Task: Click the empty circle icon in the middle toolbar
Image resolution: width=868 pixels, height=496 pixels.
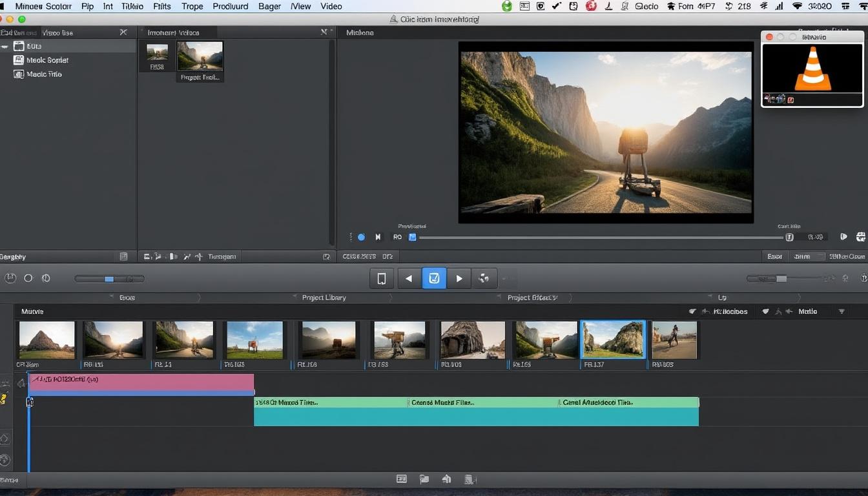Action: point(28,278)
